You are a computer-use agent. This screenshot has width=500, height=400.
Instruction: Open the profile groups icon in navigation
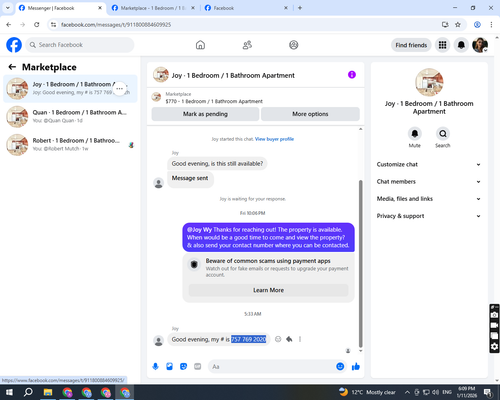point(294,45)
